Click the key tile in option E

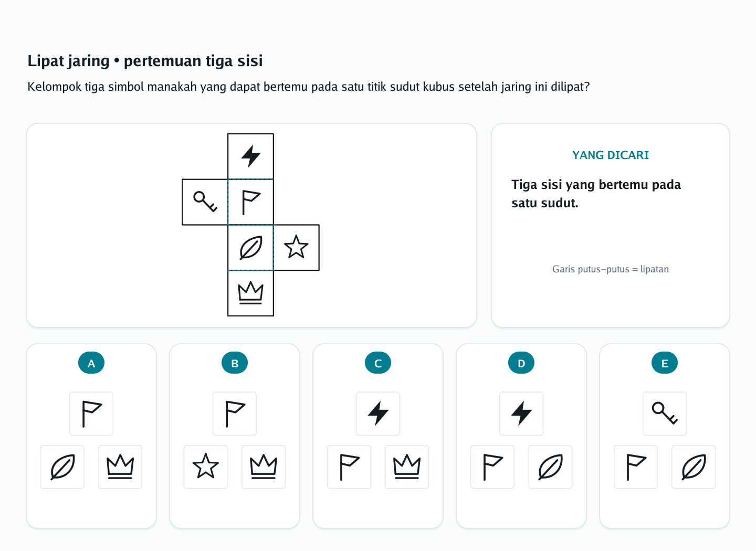click(665, 414)
